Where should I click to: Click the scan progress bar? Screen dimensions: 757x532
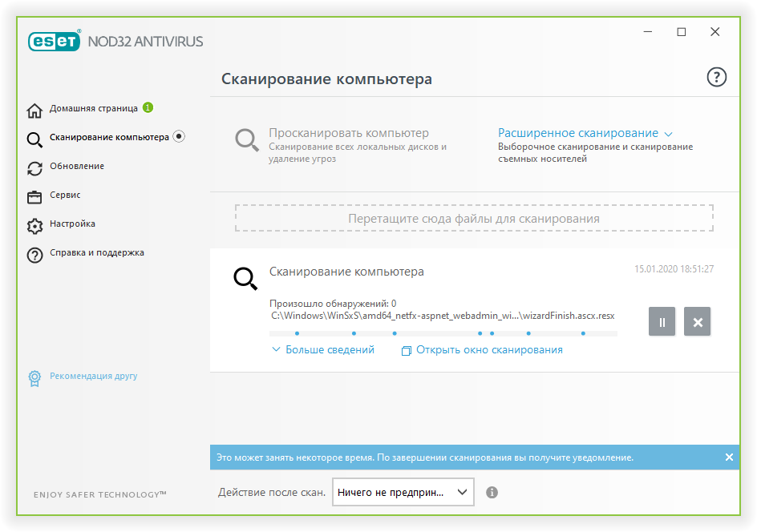[x=443, y=332]
